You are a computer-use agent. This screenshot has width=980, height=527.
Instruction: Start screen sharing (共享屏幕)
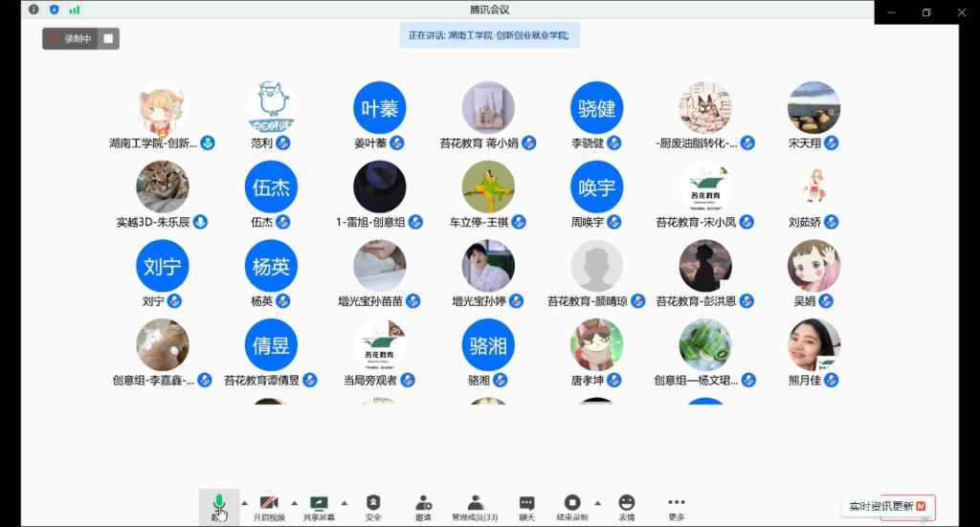click(319, 506)
